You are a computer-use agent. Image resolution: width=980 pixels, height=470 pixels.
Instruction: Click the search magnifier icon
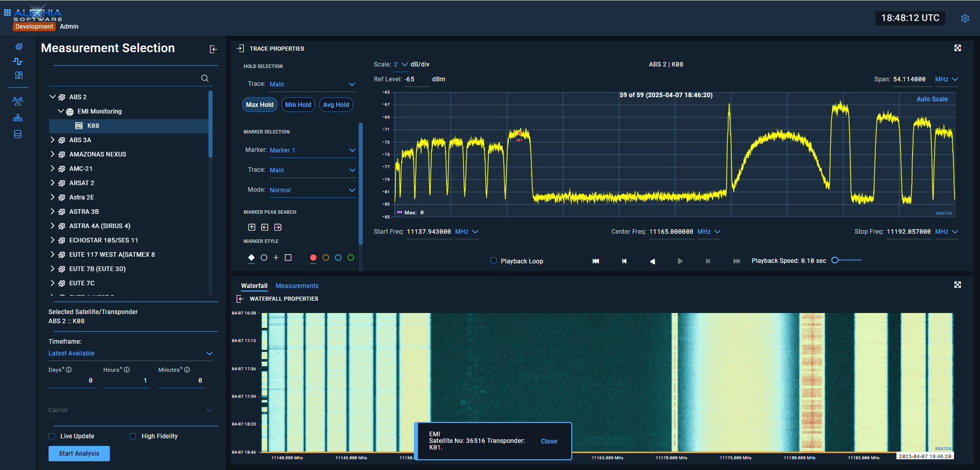pos(205,78)
